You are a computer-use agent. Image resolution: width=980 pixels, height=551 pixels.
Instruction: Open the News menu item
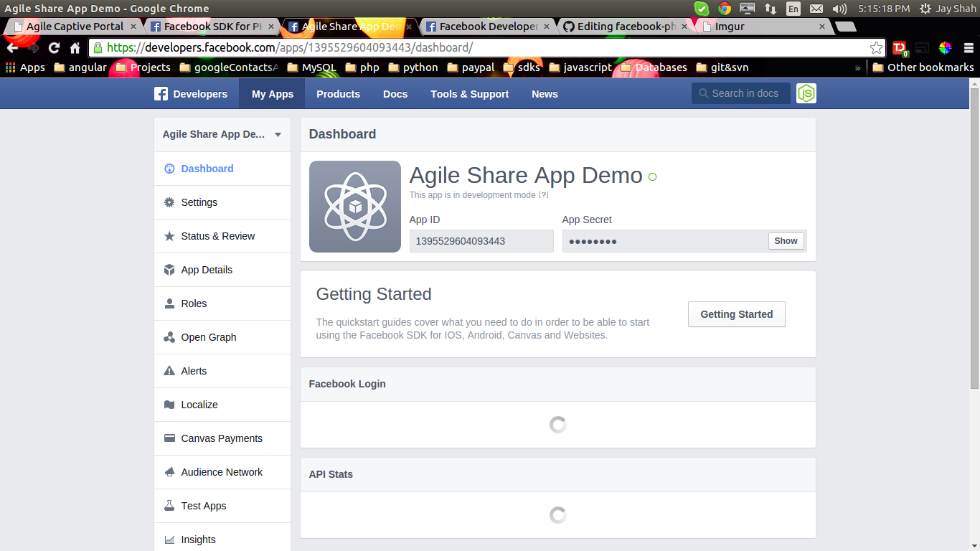tap(545, 94)
